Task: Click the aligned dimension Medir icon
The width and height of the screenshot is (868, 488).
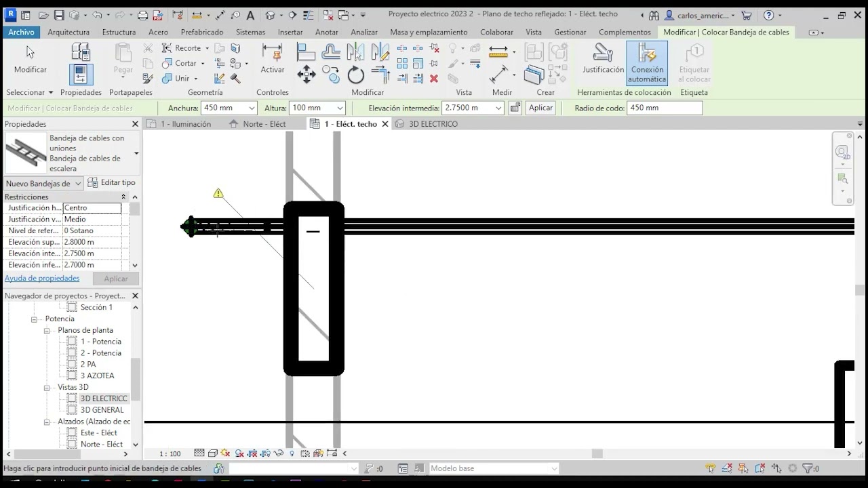Action: tap(498, 52)
